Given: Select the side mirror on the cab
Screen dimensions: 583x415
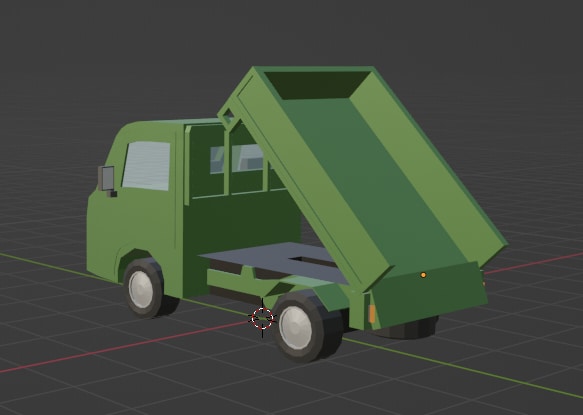Looking at the screenshot, I should (107, 179).
